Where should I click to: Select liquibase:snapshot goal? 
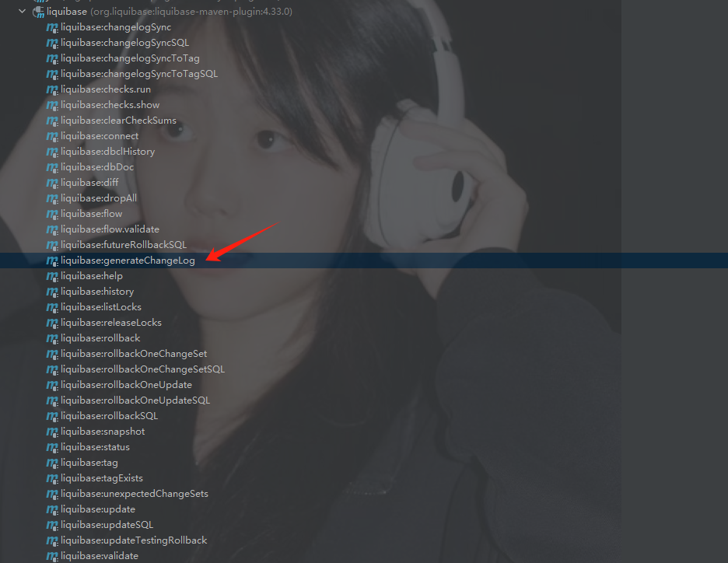point(103,432)
